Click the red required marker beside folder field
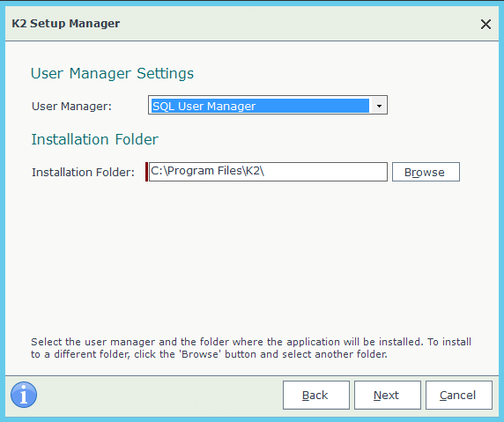The height and width of the screenshot is (422, 504). tap(146, 172)
